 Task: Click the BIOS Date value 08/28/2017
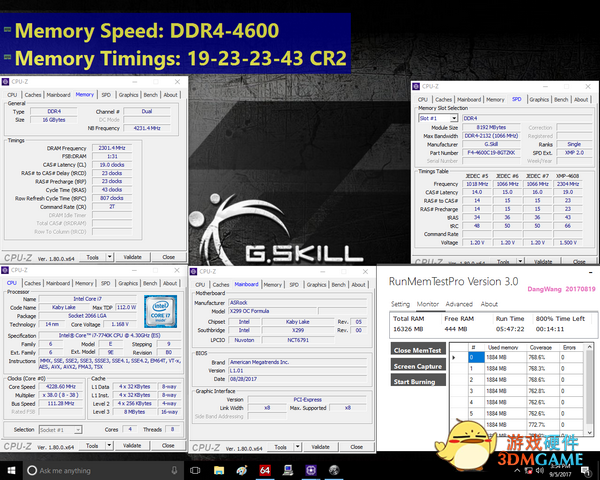click(x=298, y=379)
